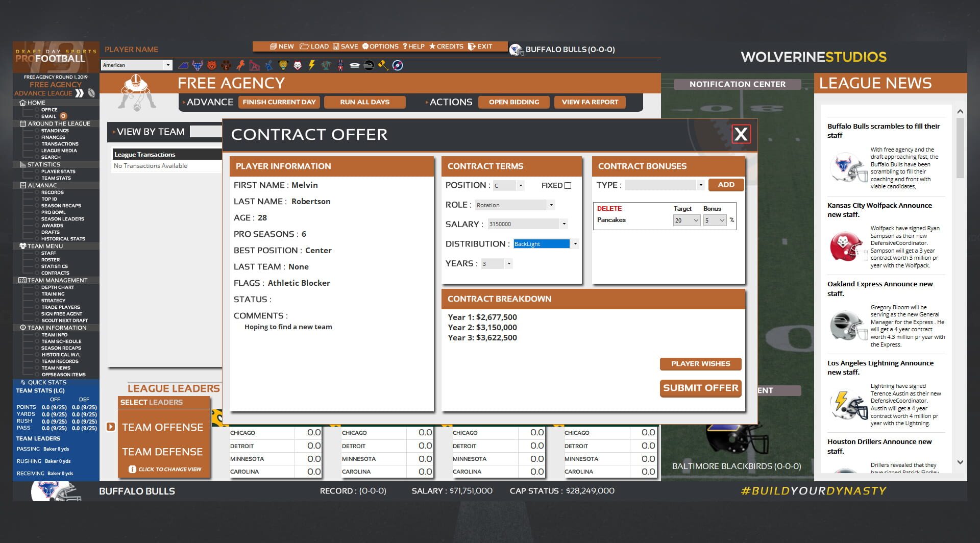Toggle the FIXED checkbox in Contract Terms
Screen dimensions: 980x543
point(569,185)
